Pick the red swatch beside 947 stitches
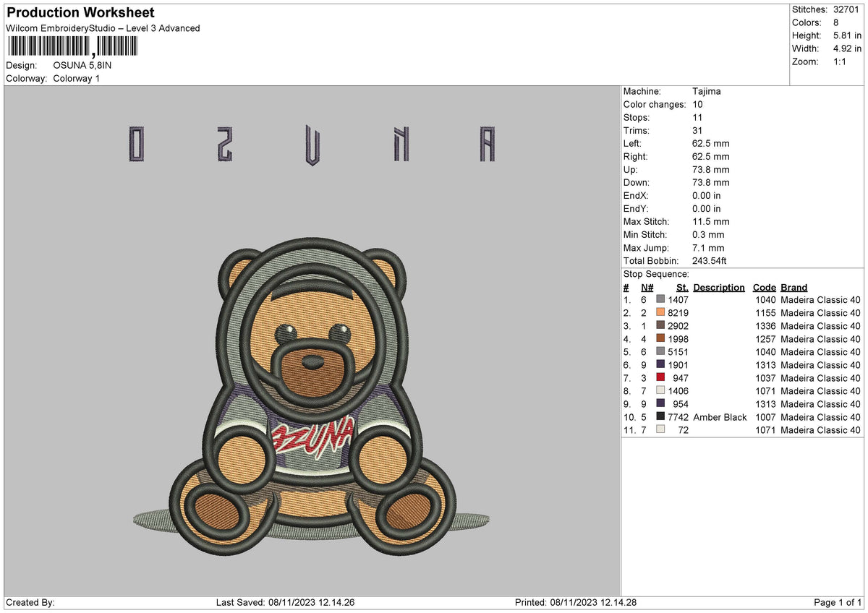The width and height of the screenshot is (868, 613). pos(660,377)
